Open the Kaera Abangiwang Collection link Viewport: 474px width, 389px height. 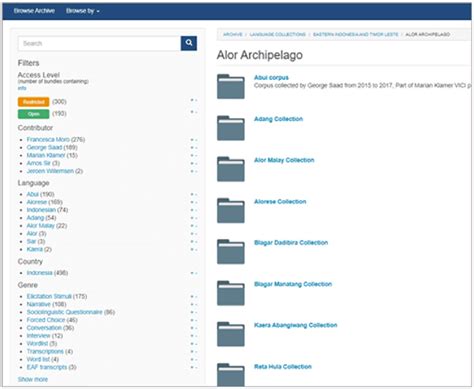point(296,325)
